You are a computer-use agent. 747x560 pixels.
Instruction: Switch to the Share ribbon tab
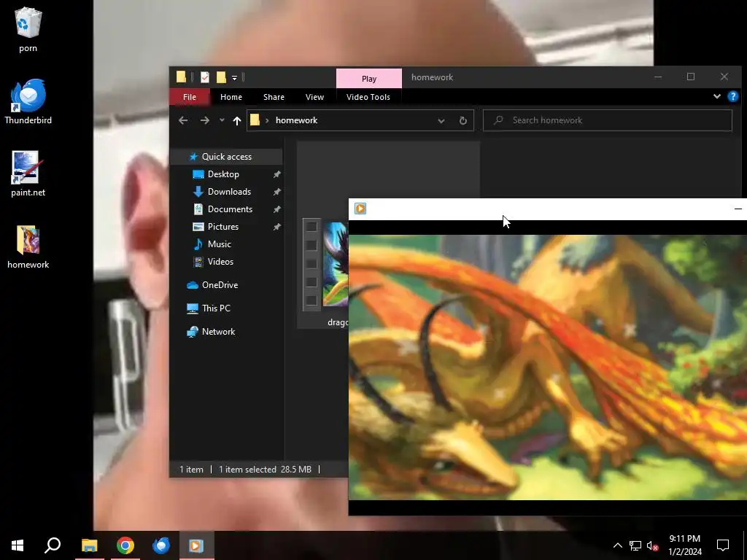coord(274,97)
